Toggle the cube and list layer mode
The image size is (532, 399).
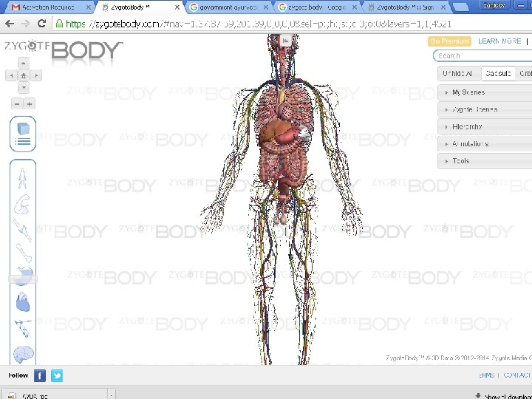coord(23,134)
